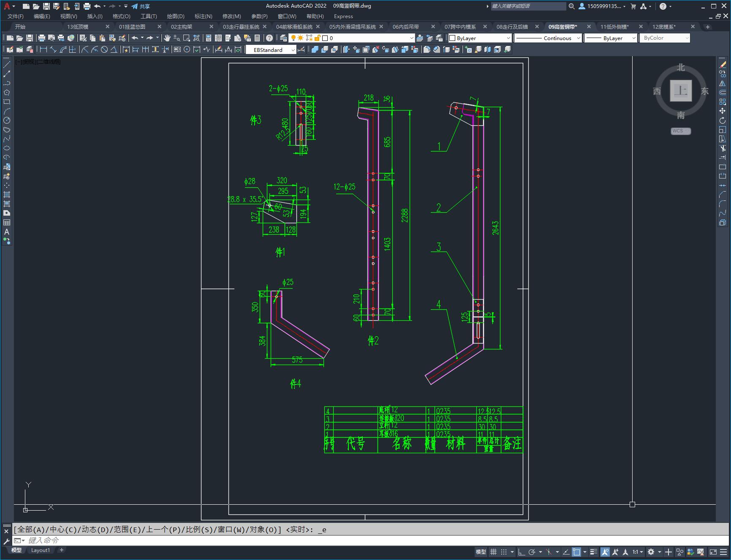Click the 模型 space button in status bar

[x=481, y=552]
